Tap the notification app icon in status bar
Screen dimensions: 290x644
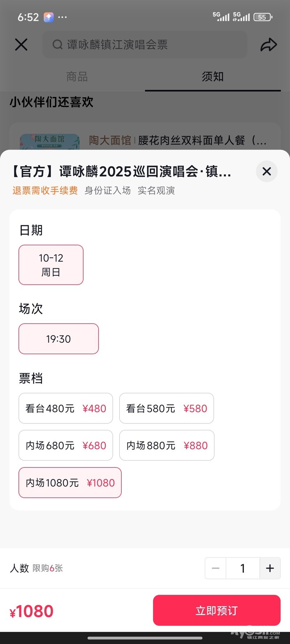[x=49, y=17]
